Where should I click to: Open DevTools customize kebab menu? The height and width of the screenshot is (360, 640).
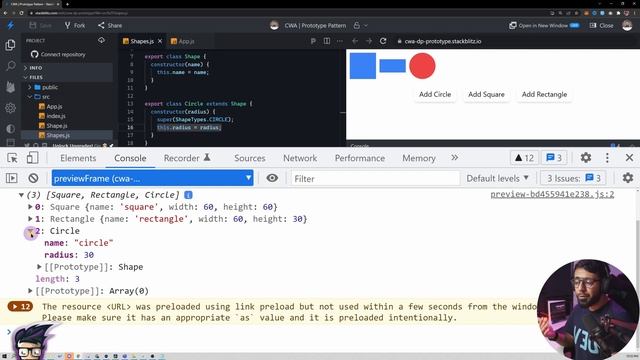(607, 158)
